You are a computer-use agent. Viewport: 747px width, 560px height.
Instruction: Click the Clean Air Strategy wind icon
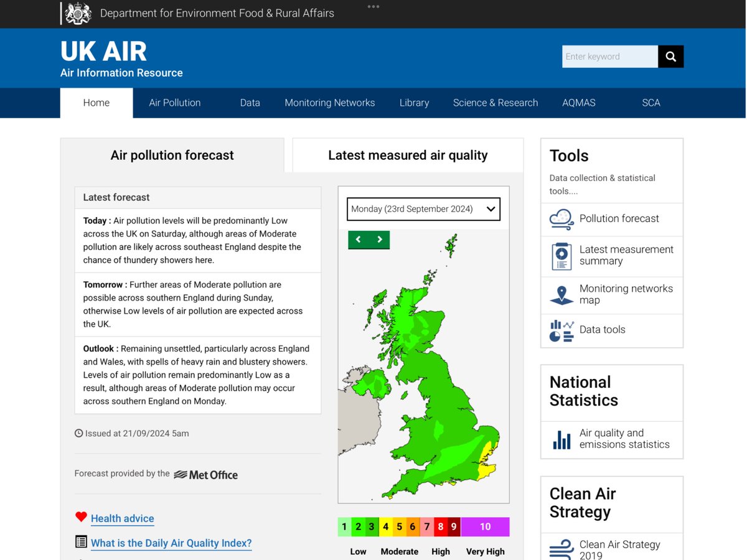(561, 549)
